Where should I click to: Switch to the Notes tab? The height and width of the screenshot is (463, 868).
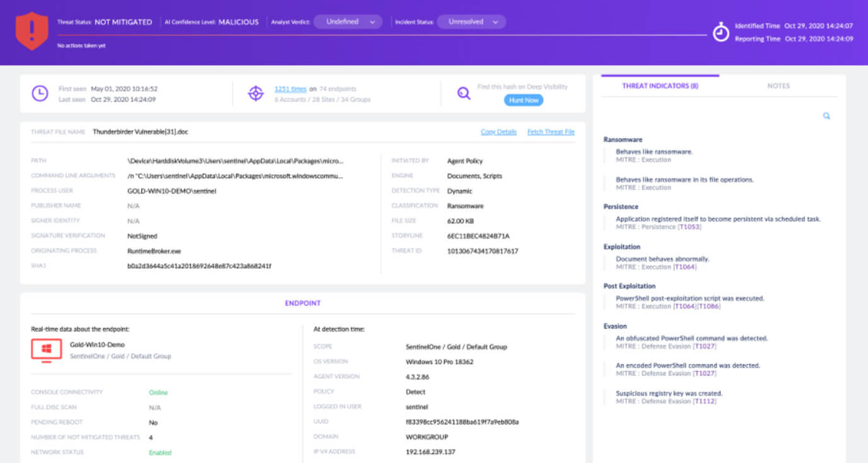778,86
